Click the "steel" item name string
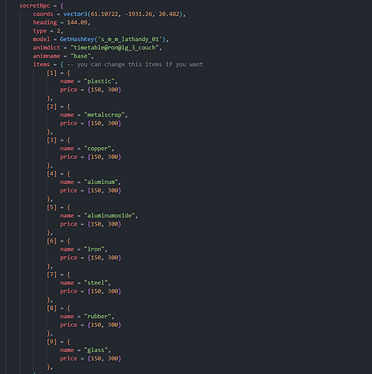Image resolution: width=372 pixels, height=374 pixels. (x=96, y=283)
